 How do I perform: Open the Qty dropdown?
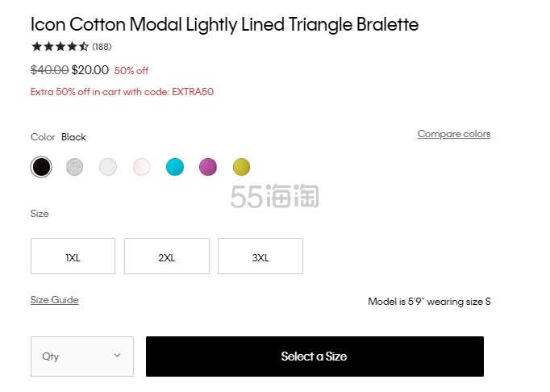[x=81, y=356]
